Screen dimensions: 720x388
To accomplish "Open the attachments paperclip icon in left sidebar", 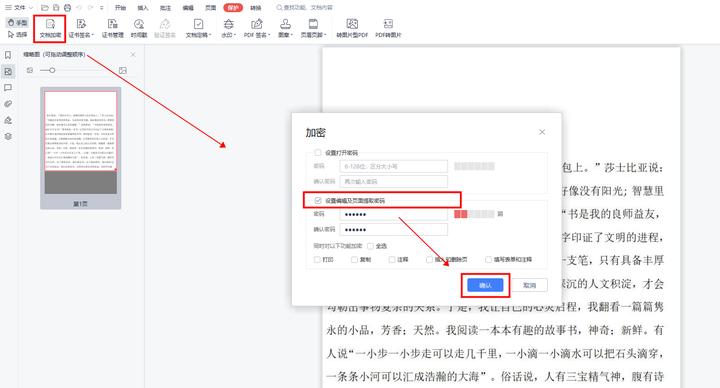I will click(x=8, y=104).
